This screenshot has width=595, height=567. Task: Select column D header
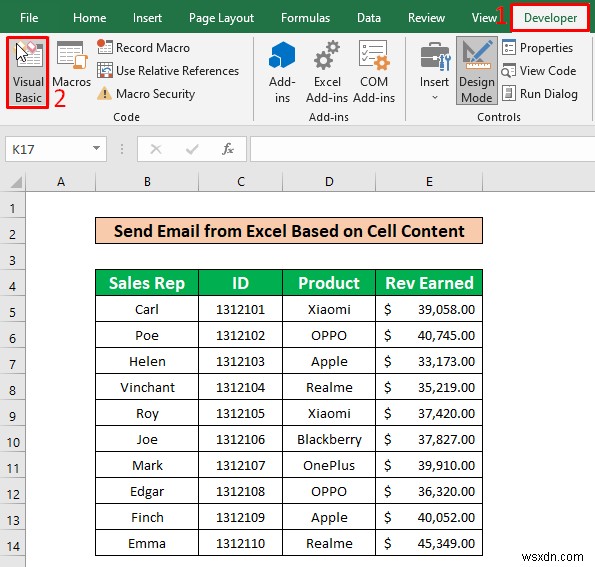pyautogui.click(x=329, y=182)
